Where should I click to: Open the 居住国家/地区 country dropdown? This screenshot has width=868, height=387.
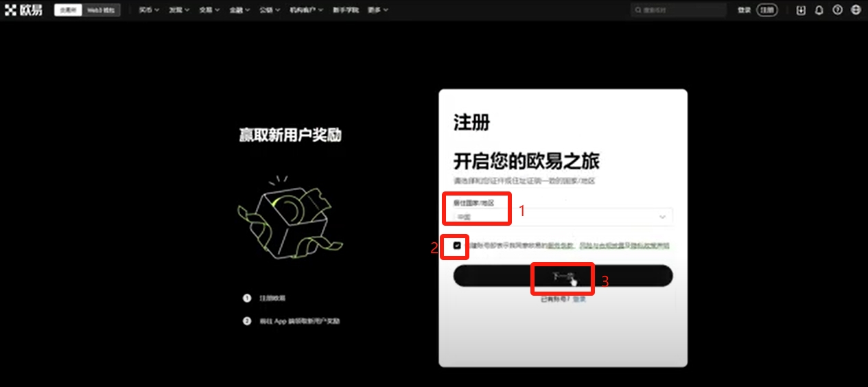click(563, 217)
